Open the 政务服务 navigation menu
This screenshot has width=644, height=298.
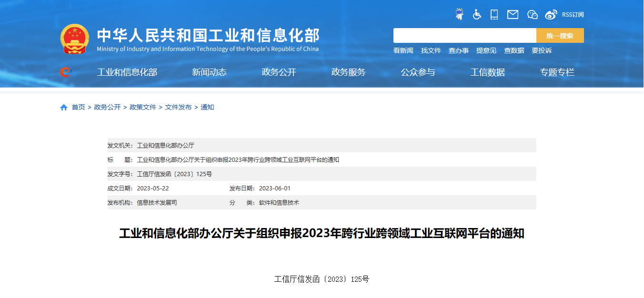coord(348,72)
